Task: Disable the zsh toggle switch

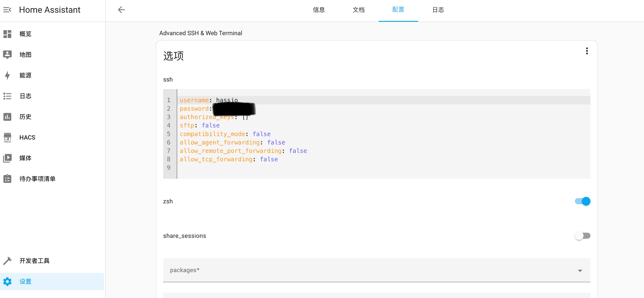Action: 582,201
